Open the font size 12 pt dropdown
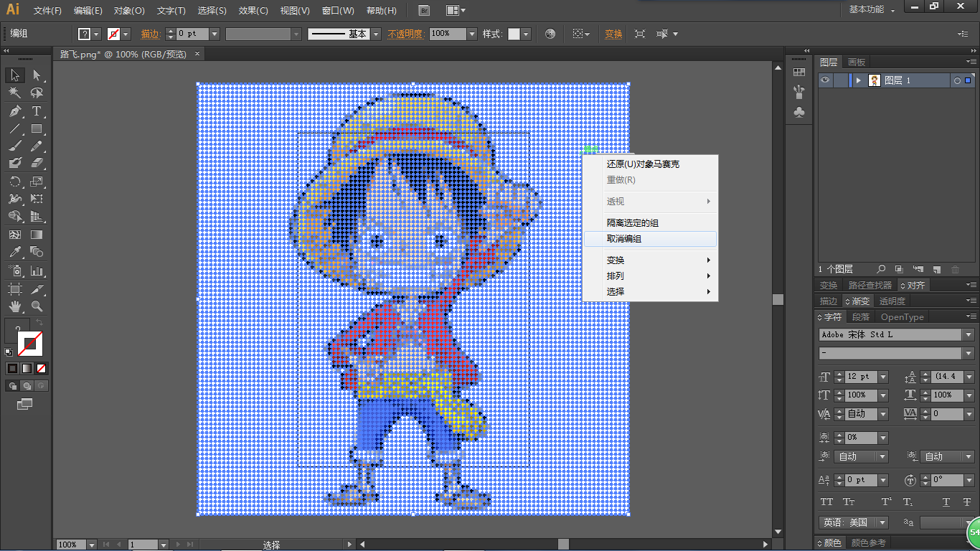 tap(883, 377)
